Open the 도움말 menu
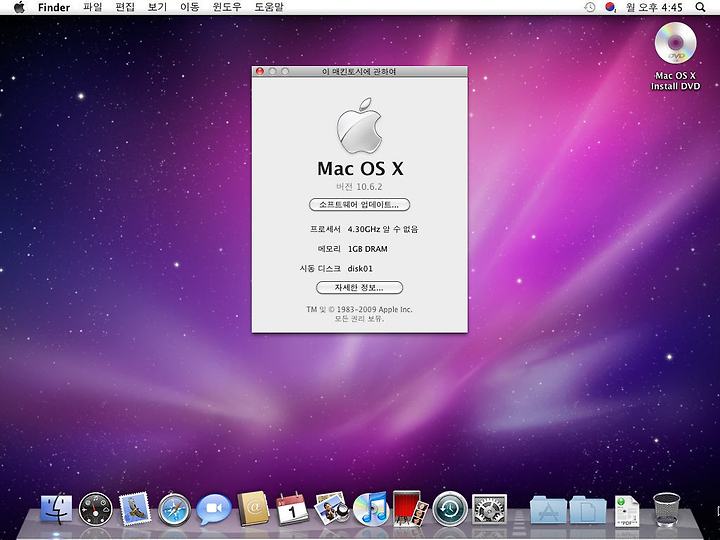Viewport: 720px width, 540px height. click(x=269, y=7)
